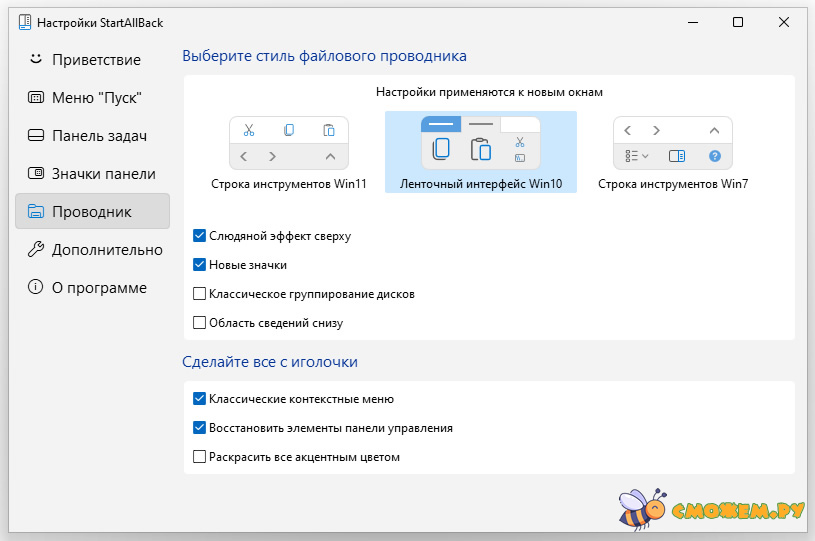
Task: Click the large paste icon in Win10 preview
Action: [480, 149]
